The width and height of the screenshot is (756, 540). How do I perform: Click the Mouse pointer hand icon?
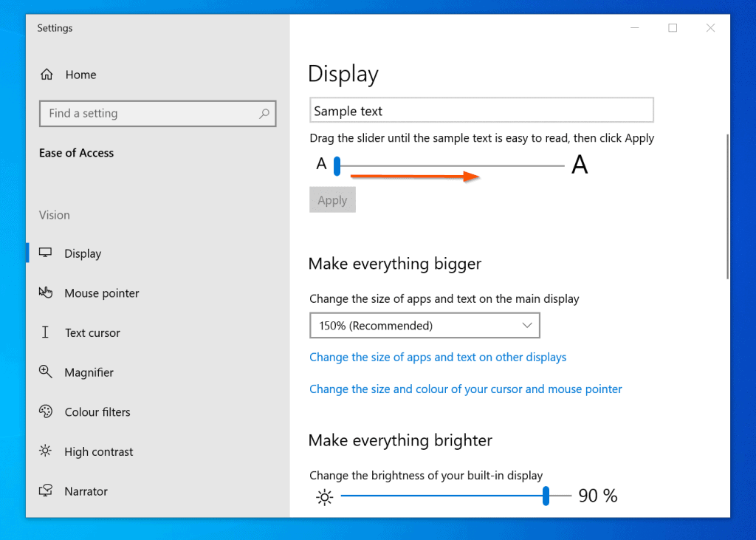45,293
